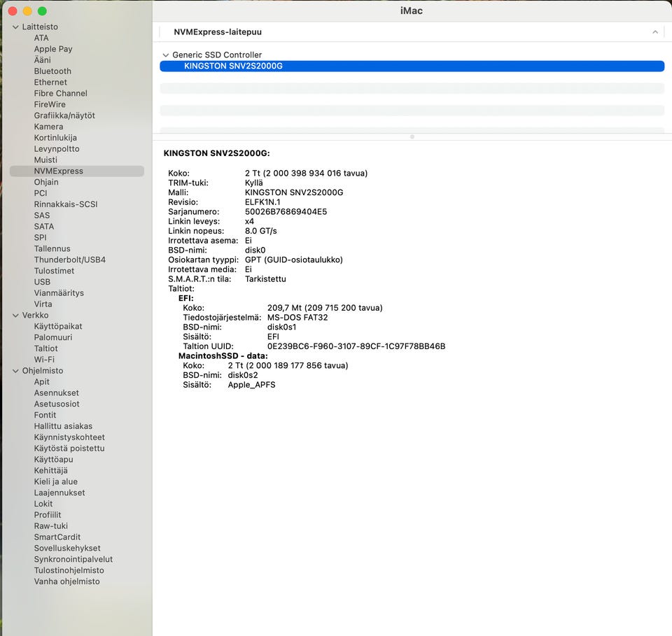Select Asetusosiot under Ohjelmisto
The width and height of the screenshot is (672, 636).
point(57,404)
